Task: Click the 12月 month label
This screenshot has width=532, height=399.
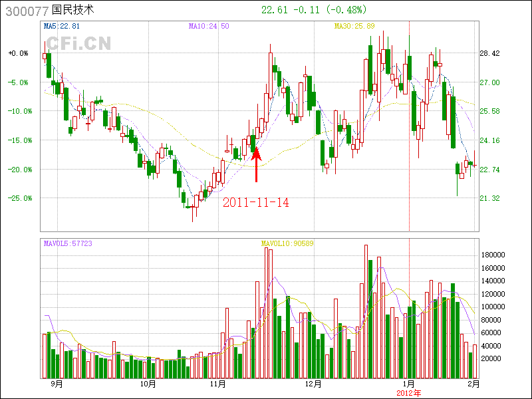Action: coord(313,384)
